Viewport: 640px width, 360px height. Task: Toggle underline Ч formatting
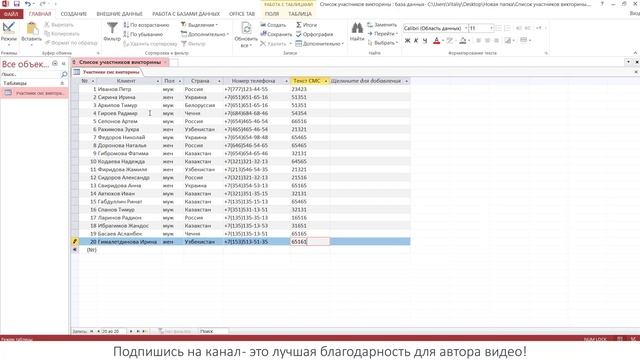[425, 40]
